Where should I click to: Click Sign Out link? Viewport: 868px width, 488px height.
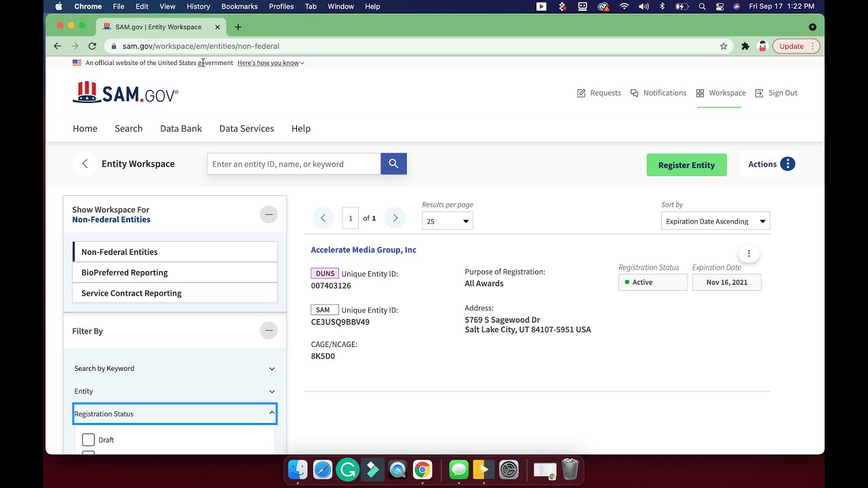tap(776, 93)
